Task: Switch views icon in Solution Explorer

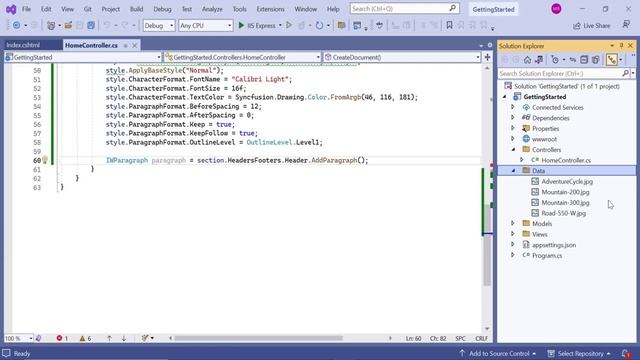Action: pyautogui.click(x=539, y=60)
